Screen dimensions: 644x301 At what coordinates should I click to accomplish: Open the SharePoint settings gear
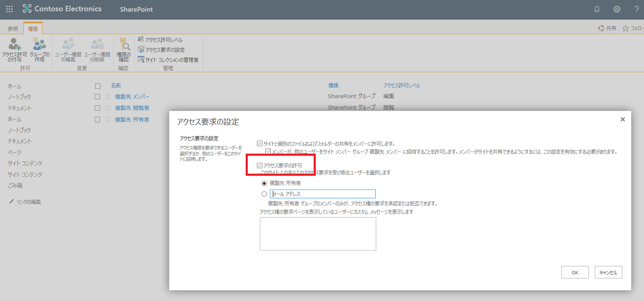pyautogui.click(x=616, y=9)
